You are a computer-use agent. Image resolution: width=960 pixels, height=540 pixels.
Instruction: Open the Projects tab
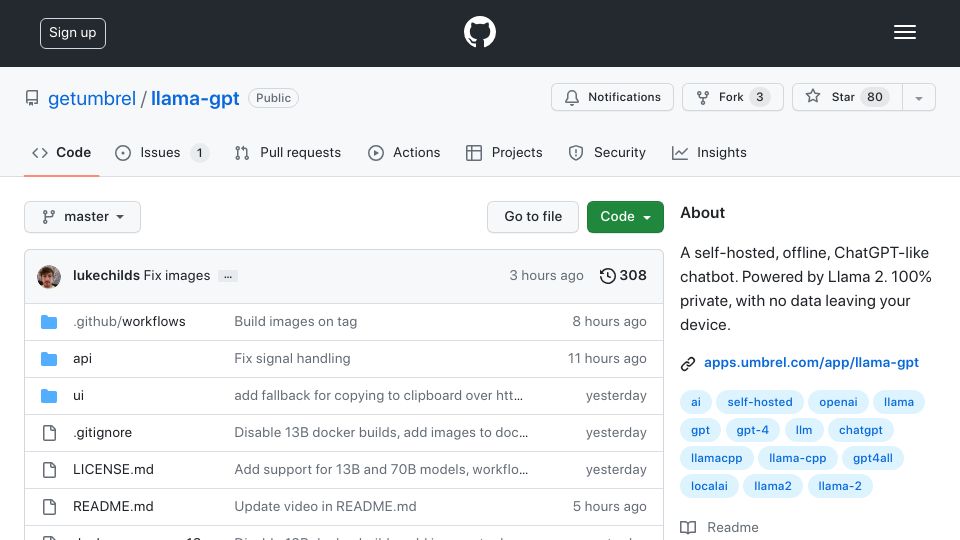point(504,152)
